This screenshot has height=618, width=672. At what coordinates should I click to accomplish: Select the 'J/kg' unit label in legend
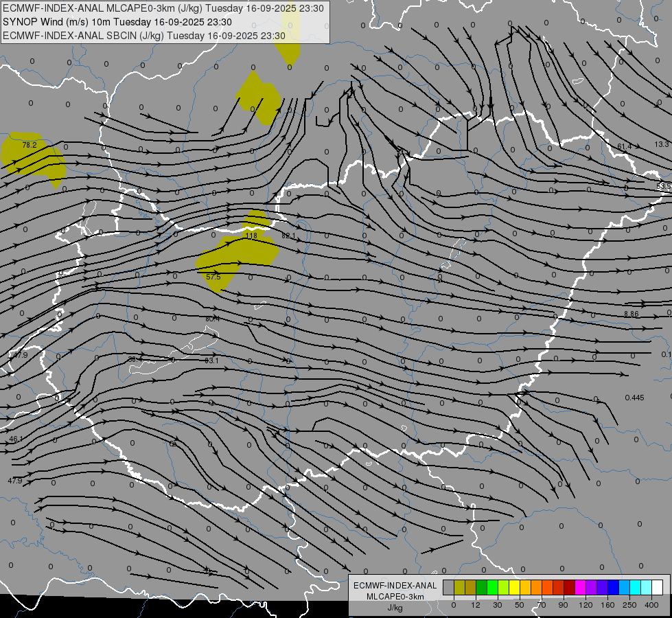point(395,608)
